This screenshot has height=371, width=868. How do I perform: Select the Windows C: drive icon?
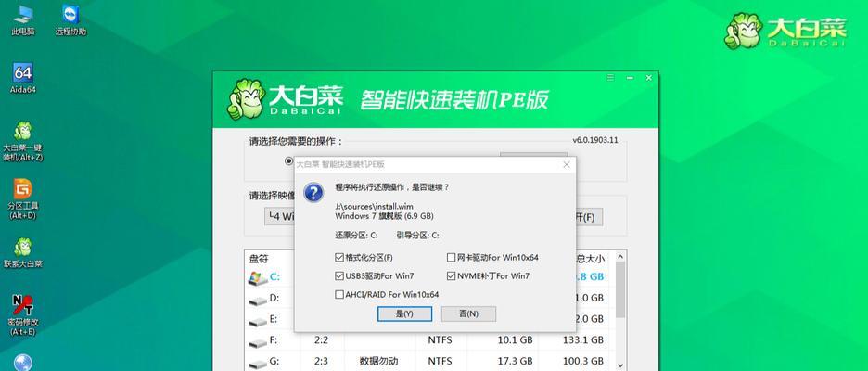pos(256,277)
